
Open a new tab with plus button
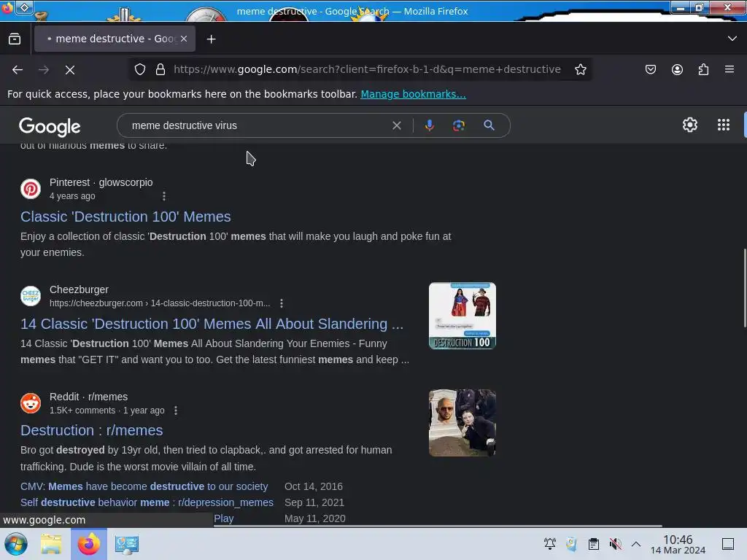[211, 39]
